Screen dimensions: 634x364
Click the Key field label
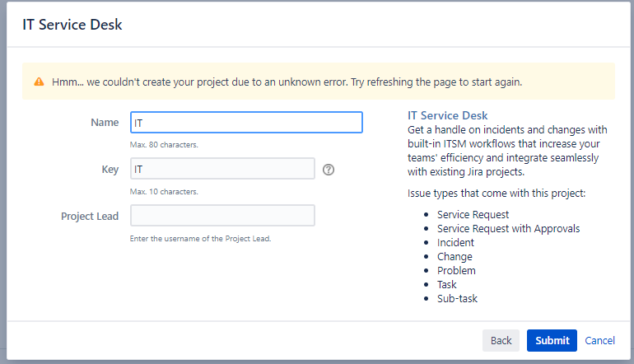110,170
